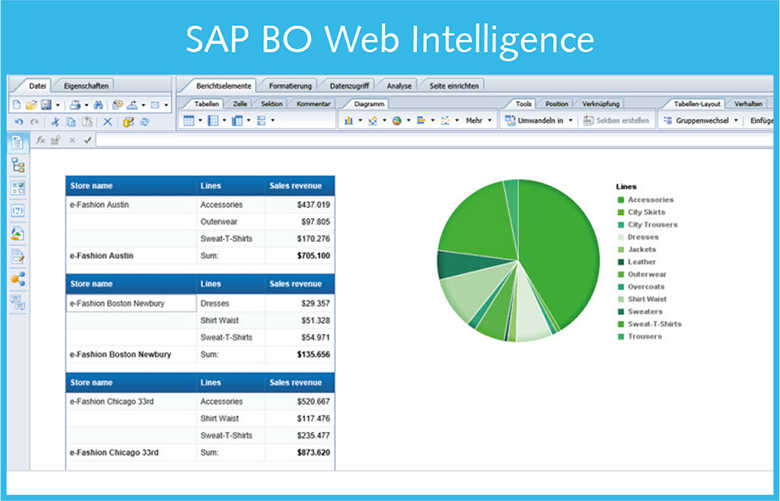Expand the Save dropdown arrow
Viewport: 780px width, 501px height.
click(58, 105)
